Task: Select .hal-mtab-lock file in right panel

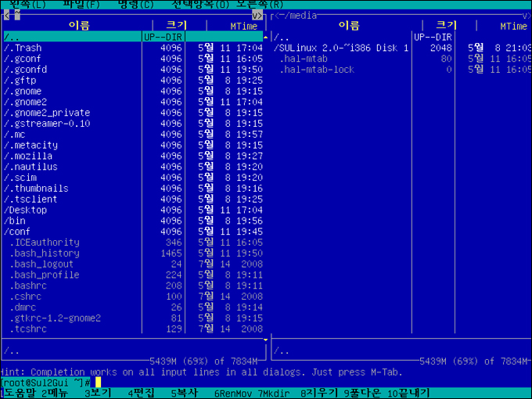Action: tap(317, 70)
